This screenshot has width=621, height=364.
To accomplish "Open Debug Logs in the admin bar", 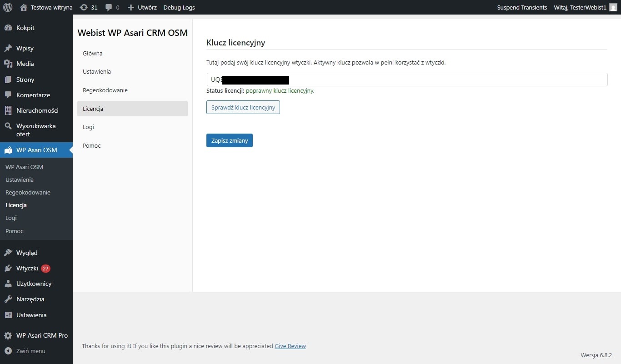I will pos(179,7).
